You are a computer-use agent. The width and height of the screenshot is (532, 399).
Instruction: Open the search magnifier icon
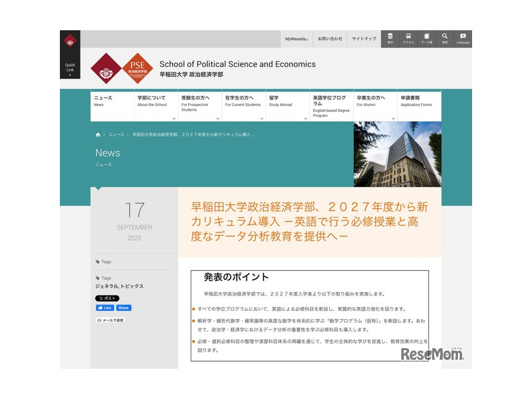tap(444, 39)
